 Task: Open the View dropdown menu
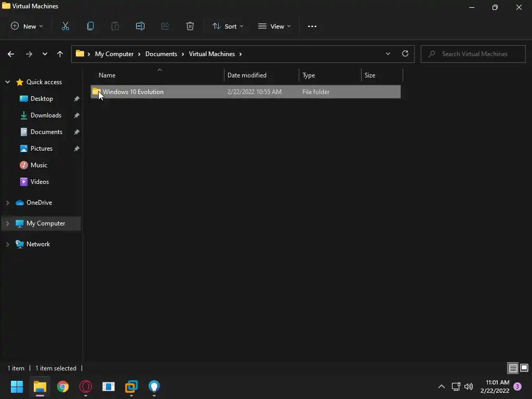(x=274, y=26)
